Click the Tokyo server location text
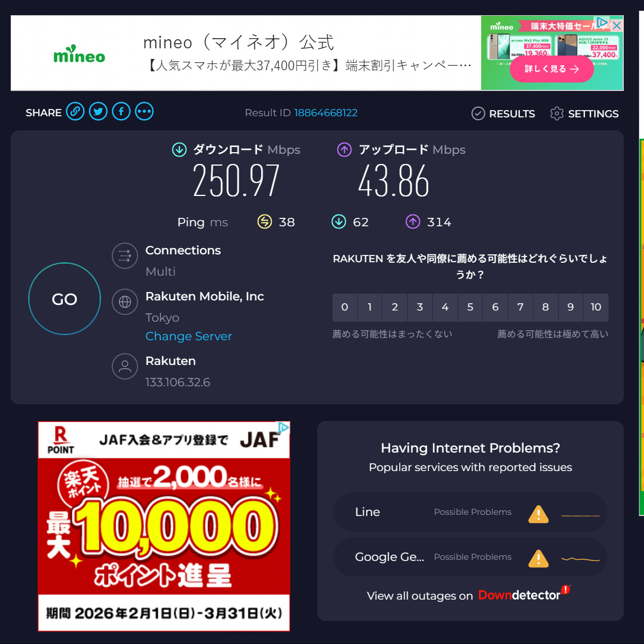The width and height of the screenshot is (644, 644). [162, 317]
